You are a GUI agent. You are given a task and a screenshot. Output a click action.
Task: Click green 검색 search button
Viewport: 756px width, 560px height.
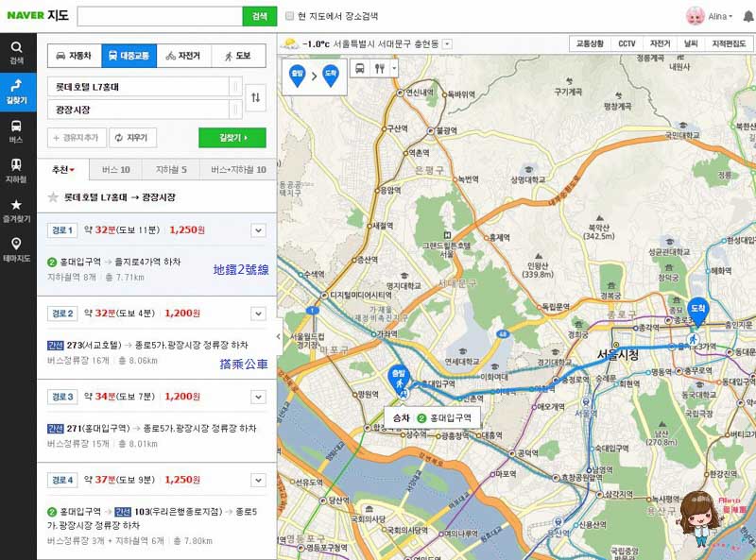259,16
